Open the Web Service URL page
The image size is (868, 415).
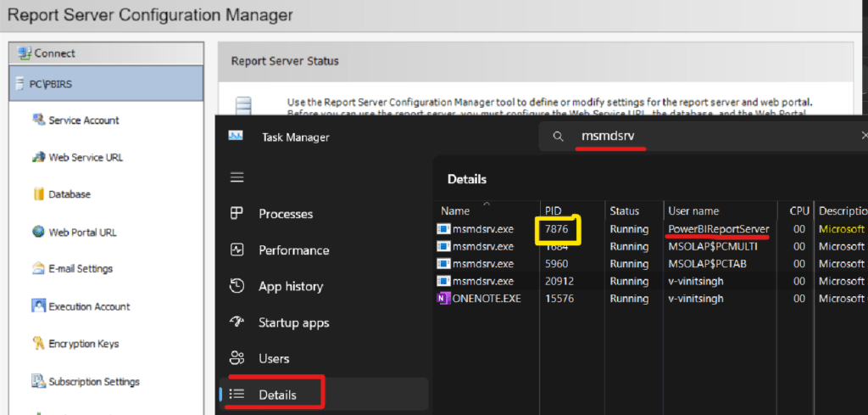click(86, 157)
